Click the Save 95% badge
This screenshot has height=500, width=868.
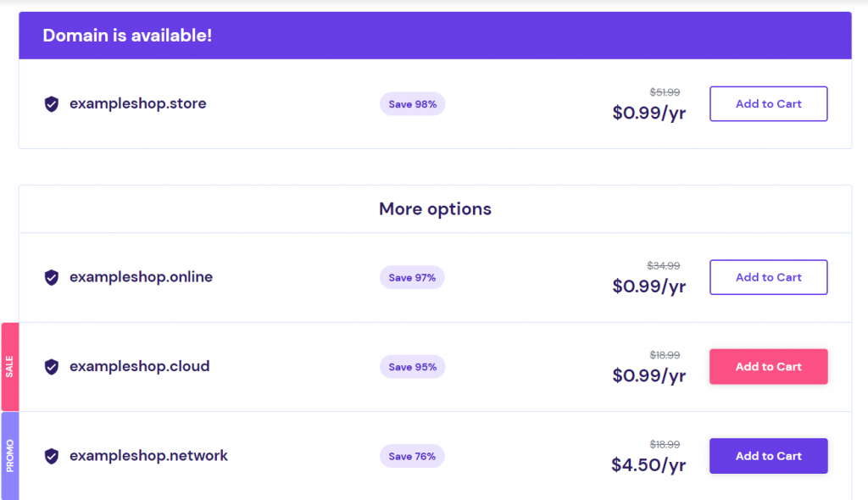click(x=413, y=367)
